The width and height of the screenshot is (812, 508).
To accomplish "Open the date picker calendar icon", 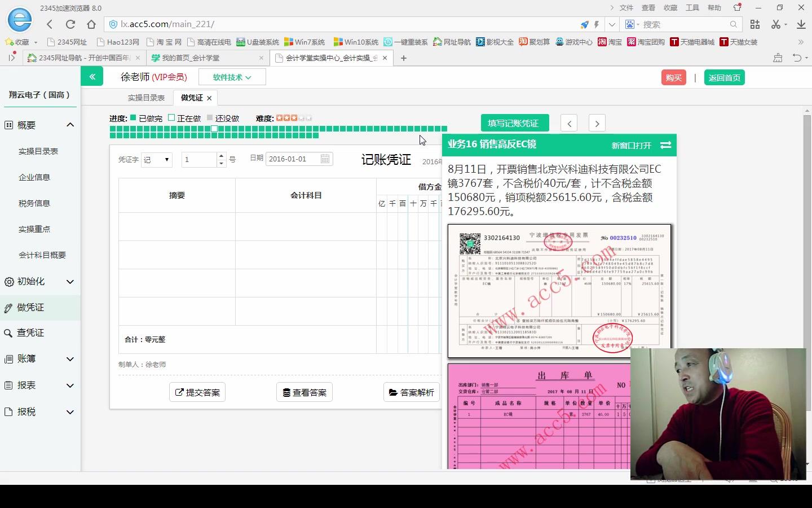I will pos(325,159).
